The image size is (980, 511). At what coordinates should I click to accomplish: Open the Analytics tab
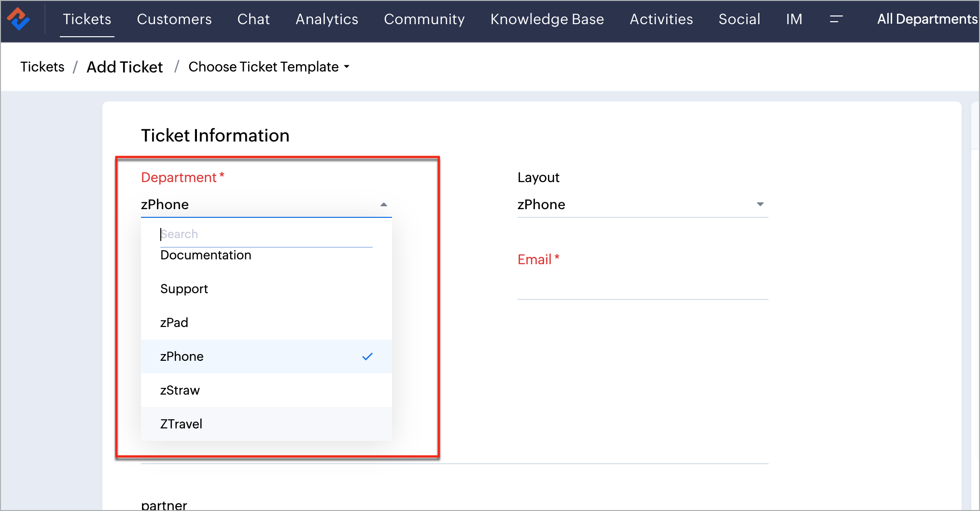tap(327, 19)
